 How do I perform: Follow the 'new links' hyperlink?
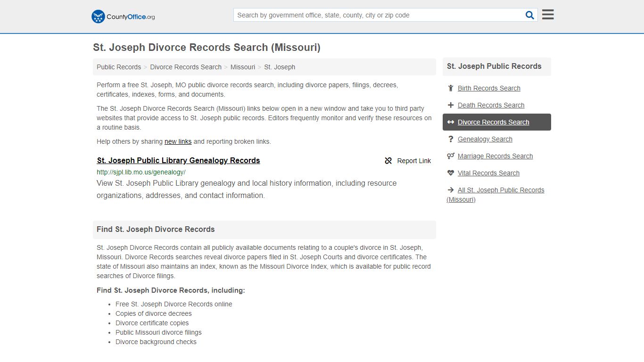click(178, 141)
